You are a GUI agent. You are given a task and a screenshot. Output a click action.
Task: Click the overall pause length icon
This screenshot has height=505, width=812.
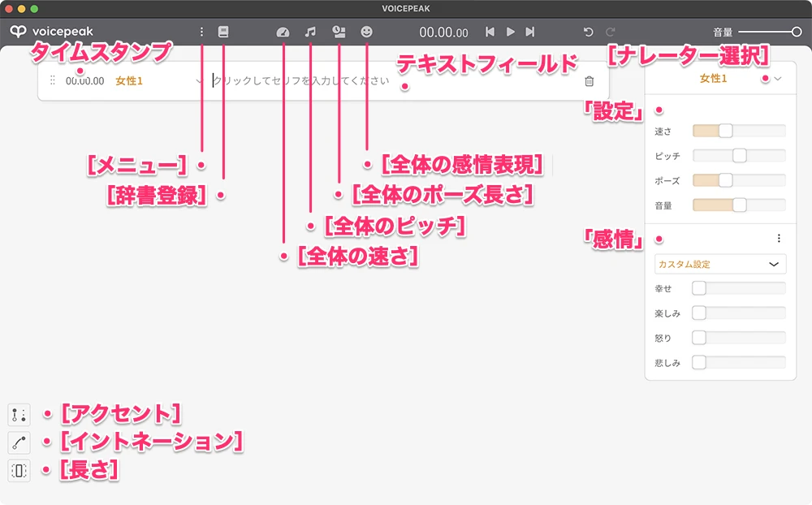(339, 32)
